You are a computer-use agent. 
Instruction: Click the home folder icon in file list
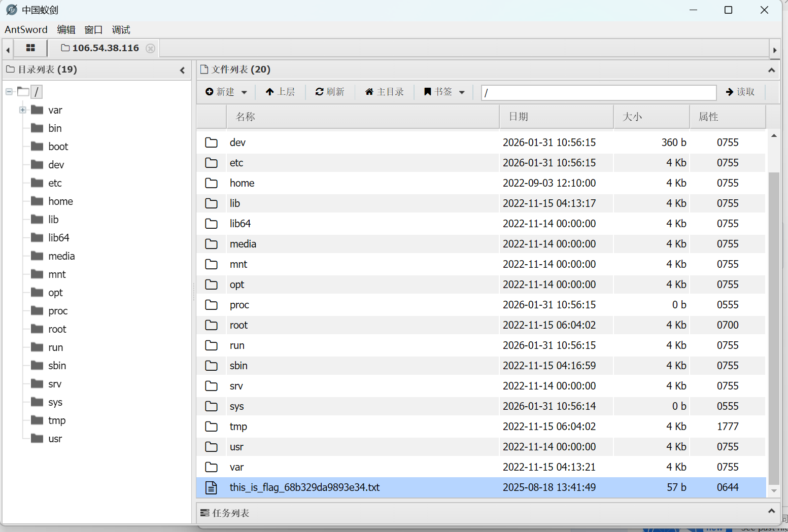coord(211,183)
